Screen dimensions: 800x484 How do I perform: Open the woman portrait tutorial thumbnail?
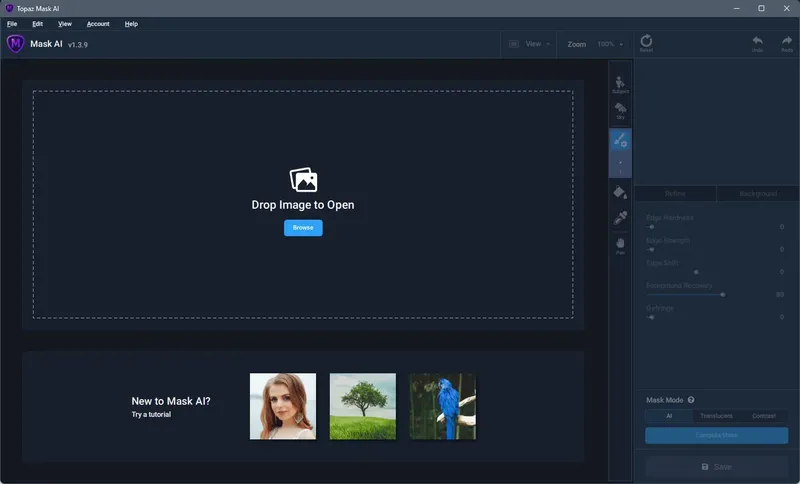(283, 406)
